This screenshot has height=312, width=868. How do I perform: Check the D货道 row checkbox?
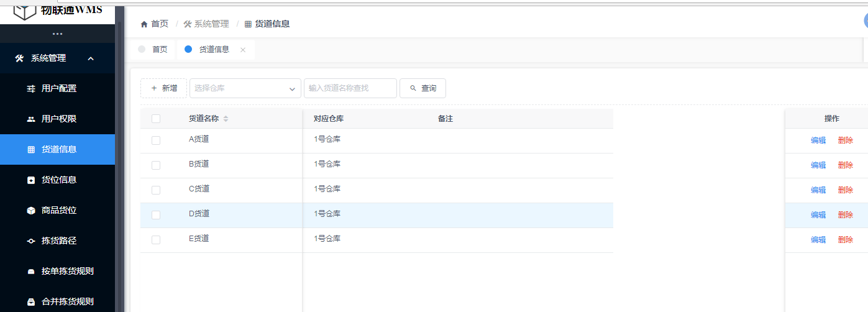(156, 215)
